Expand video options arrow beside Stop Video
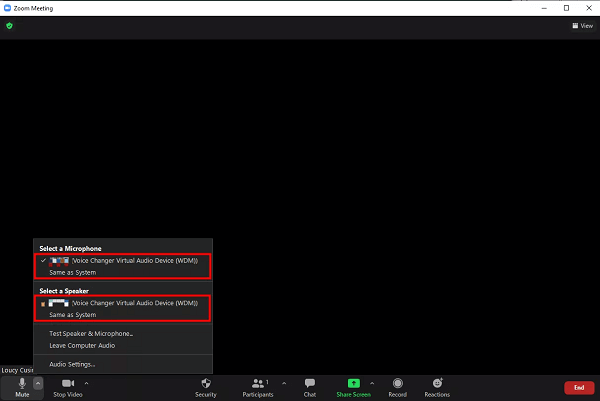Viewport: 600px width, 401px height. (86, 382)
